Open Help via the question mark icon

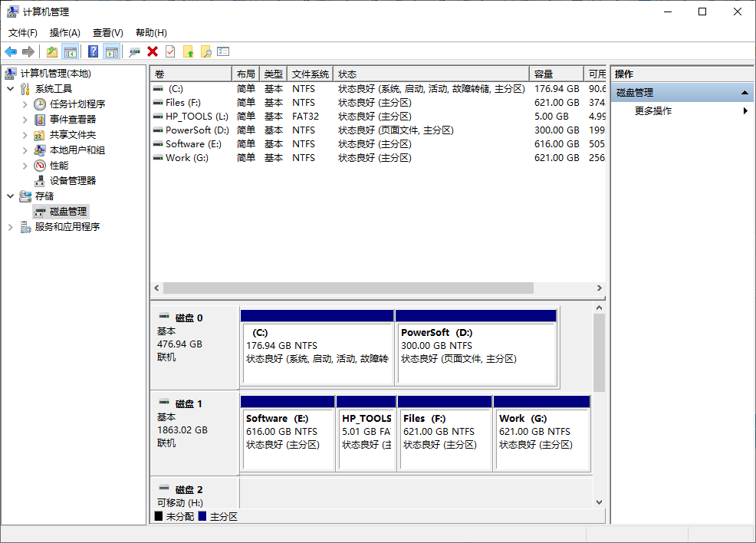93,51
